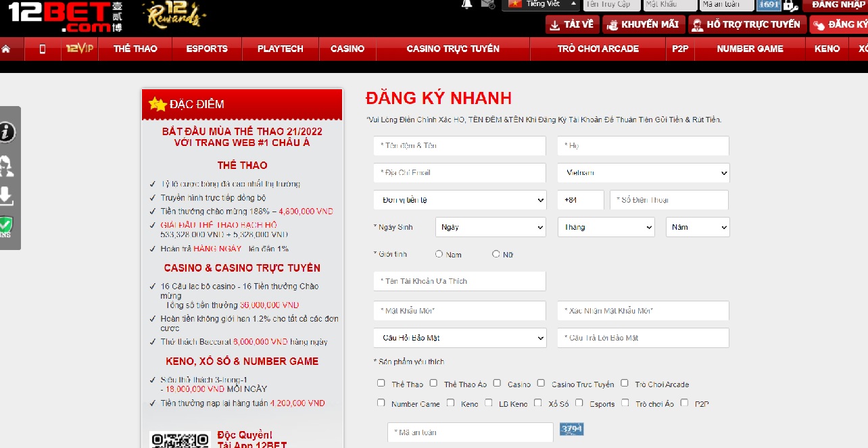
Task: Click the star icon beside ĐẶC ĐIỂM
Action: pyautogui.click(x=158, y=104)
